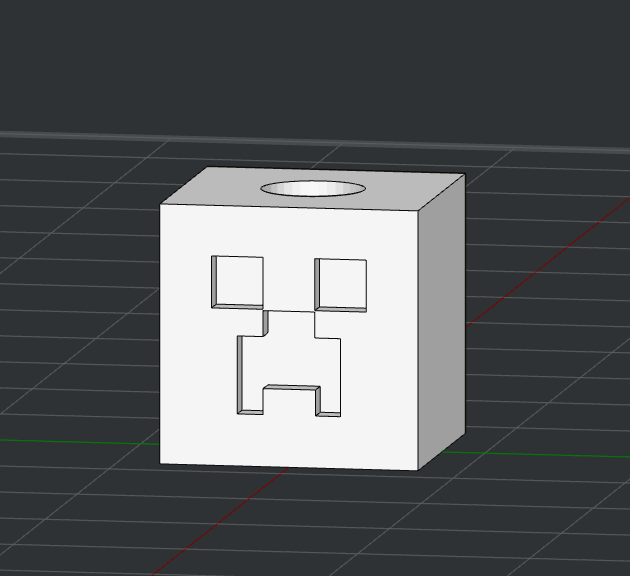Image resolution: width=630 pixels, height=576 pixels.
Task: Select the right square eye recess
Action: [341, 285]
